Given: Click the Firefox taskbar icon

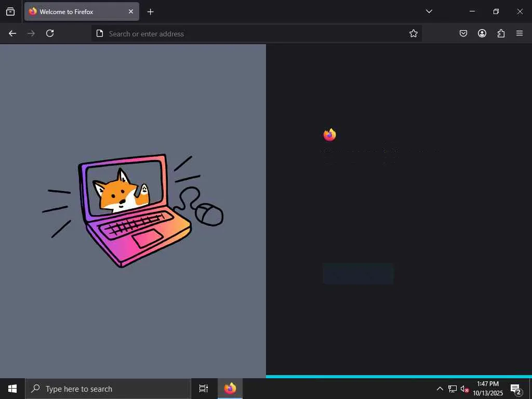Looking at the screenshot, I should click(x=230, y=389).
